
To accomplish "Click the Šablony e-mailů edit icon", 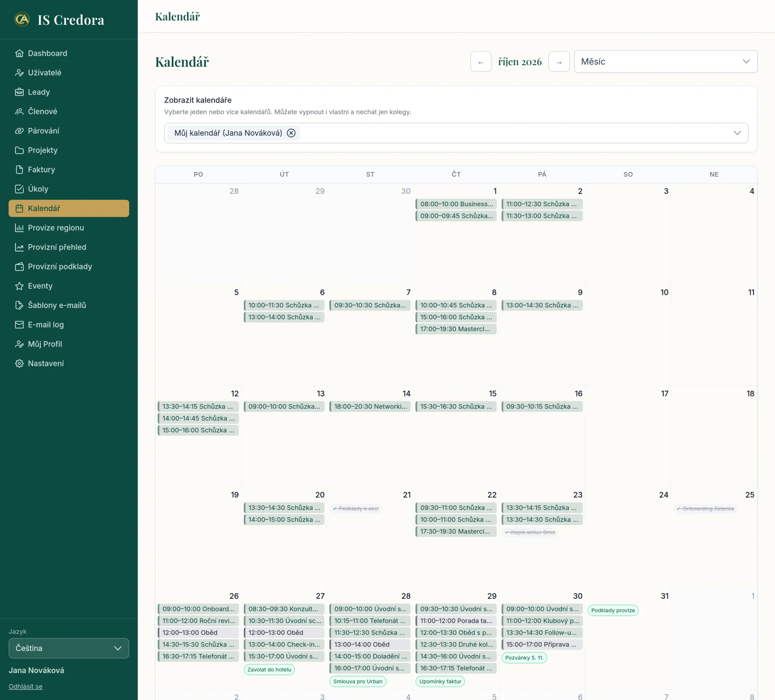I will pyautogui.click(x=19, y=305).
